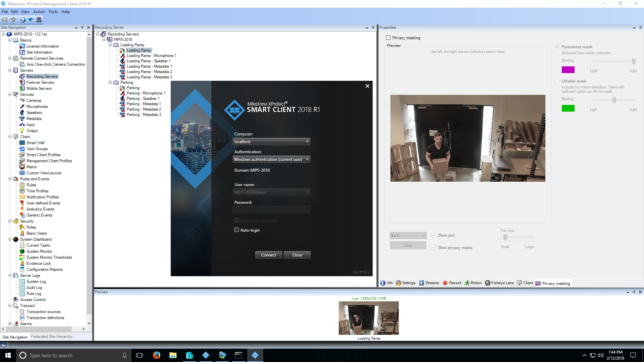Open Smart Wall in Client section
644x362 pixels.
[35, 142]
